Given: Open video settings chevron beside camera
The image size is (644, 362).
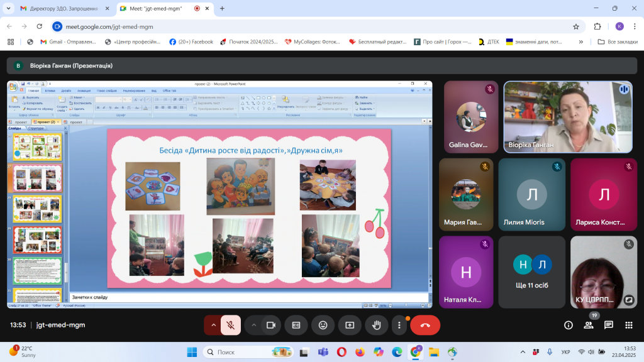Looking at the screenshot, I should click(254, 325).
